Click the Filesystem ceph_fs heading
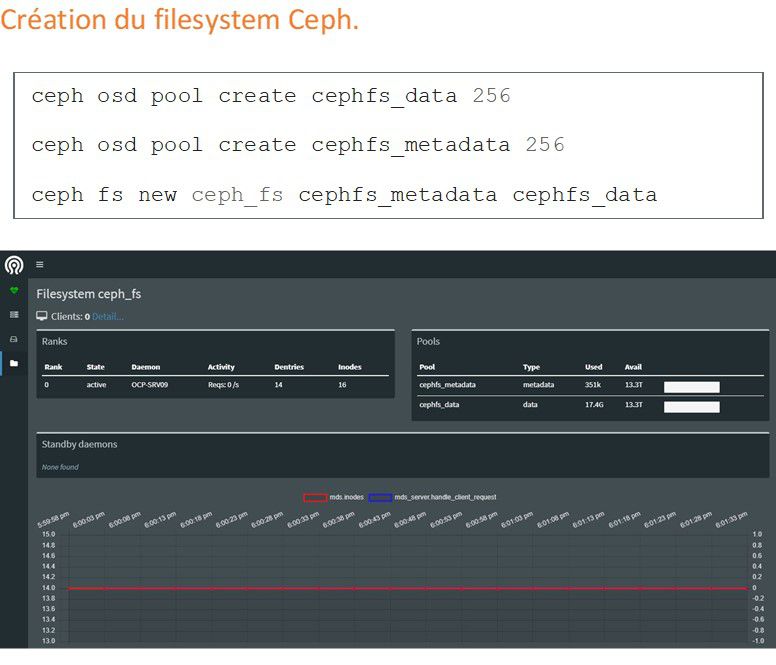Screen dimensions: 776x665 tap(89, 294)
